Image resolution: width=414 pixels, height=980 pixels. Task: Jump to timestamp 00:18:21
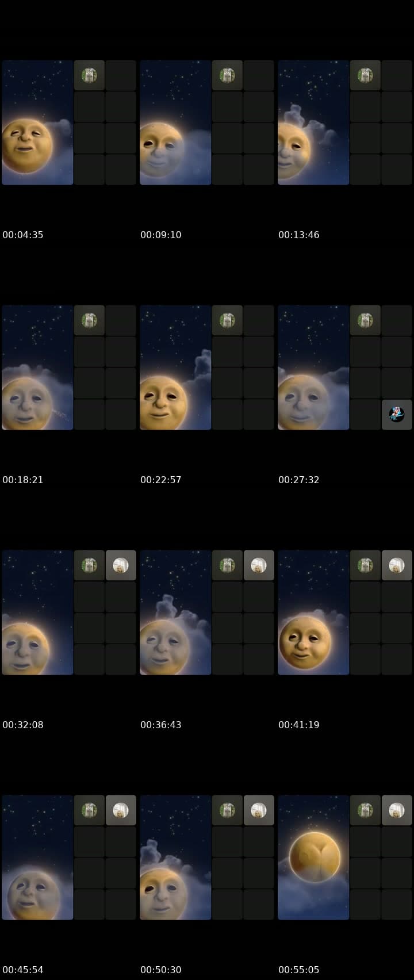(x=23, y=480)
